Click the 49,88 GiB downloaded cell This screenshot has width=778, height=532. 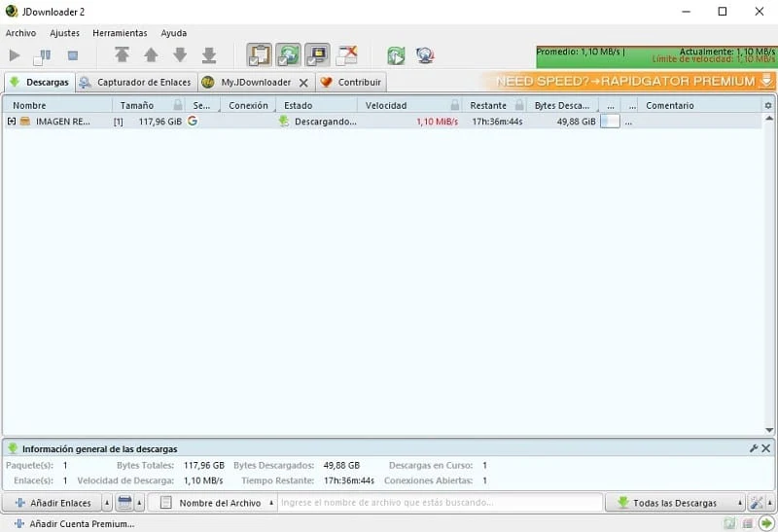(576, 122)
